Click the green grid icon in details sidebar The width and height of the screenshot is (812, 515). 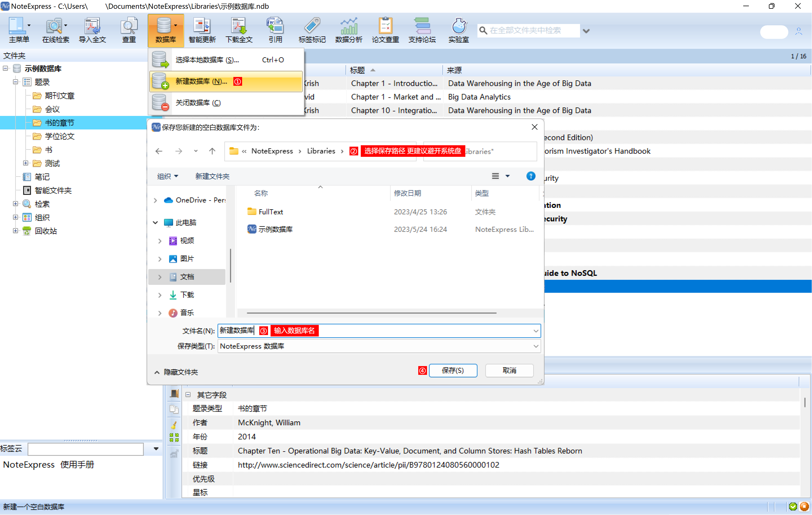point(174,437)
